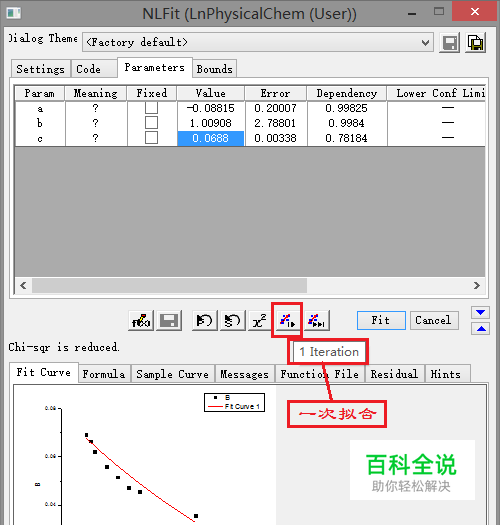Switch to the Settings tab
The image size is (500, 525).
(41, 69)
